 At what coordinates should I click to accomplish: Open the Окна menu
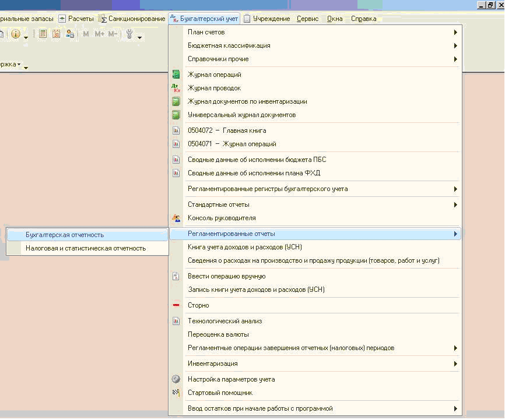pos(335,19)
